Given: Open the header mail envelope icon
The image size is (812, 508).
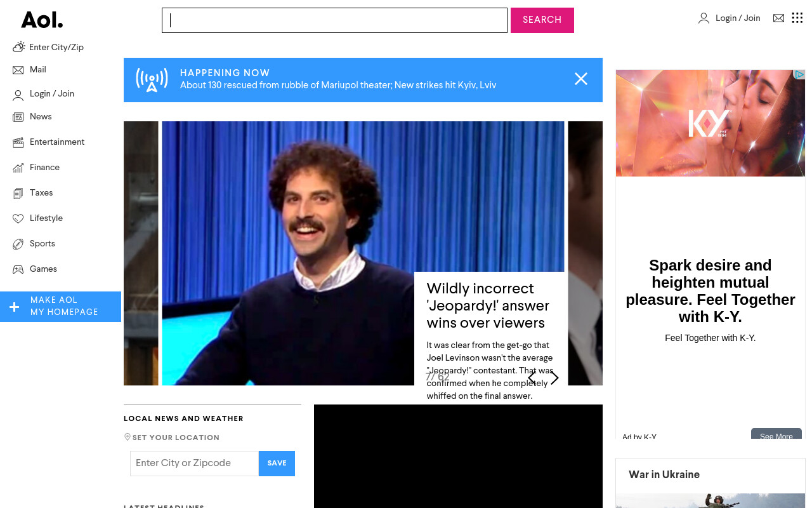Looking at the screenshot, I should coord(778,18).
